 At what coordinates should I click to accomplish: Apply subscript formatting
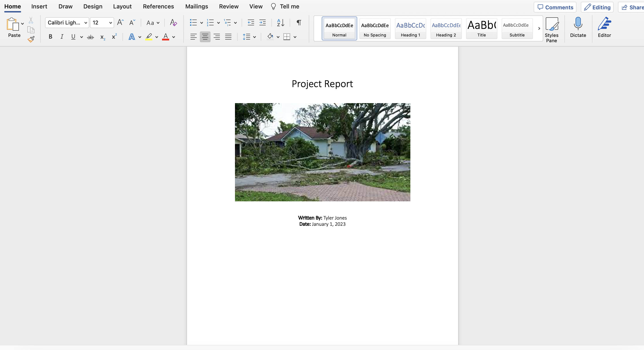(x=102, y=37)
